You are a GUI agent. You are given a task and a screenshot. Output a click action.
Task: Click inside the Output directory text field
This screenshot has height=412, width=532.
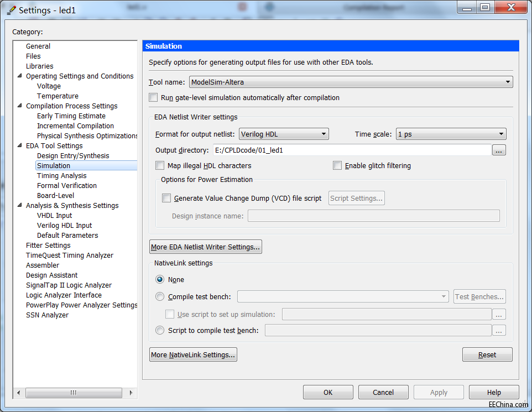point(351,150)
